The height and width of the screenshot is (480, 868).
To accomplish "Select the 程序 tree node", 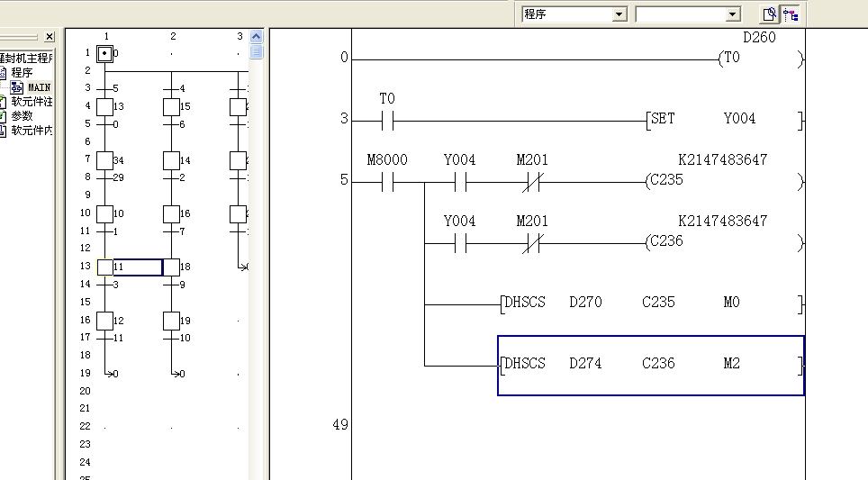I will point(22,72).
